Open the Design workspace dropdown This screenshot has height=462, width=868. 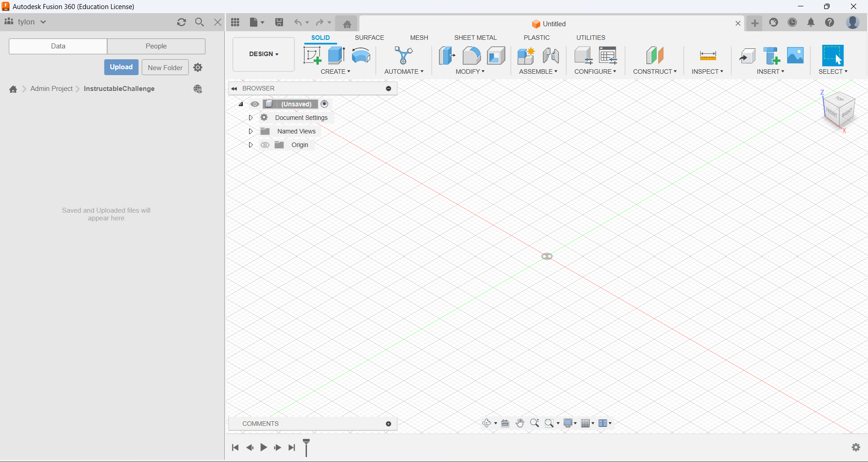click(x=264, y=54)
